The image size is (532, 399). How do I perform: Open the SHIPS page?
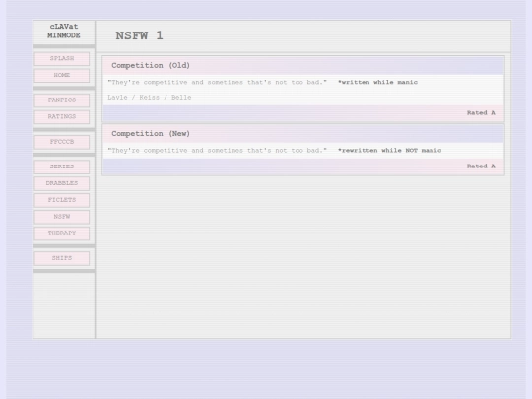click(62, 258)
